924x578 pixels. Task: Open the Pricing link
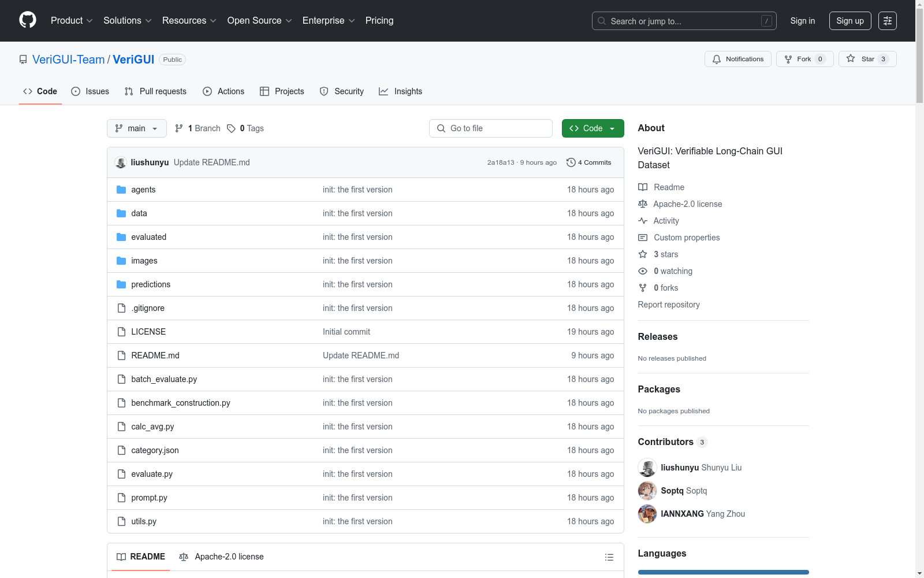tap(379, 21)
